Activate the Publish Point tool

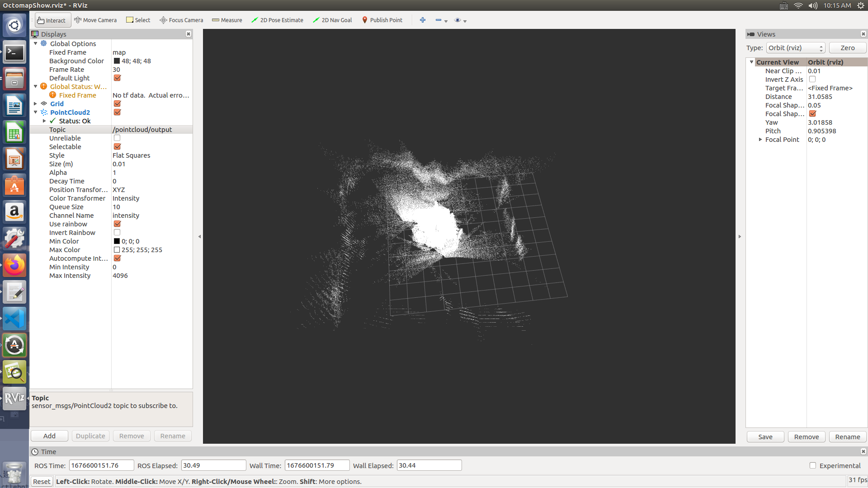coord(382,20)
